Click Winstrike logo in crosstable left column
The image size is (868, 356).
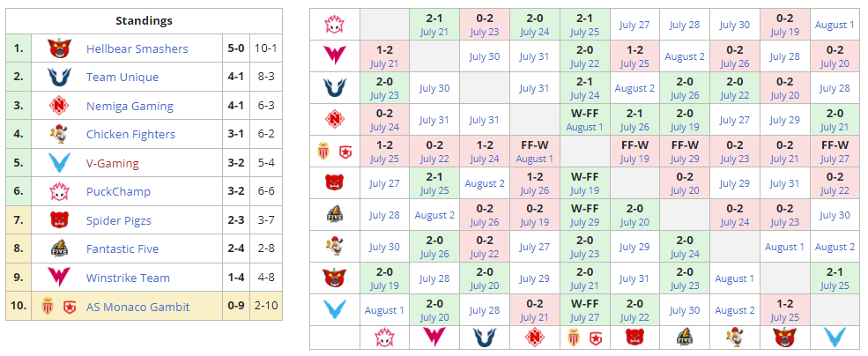(x=335, y=56)
